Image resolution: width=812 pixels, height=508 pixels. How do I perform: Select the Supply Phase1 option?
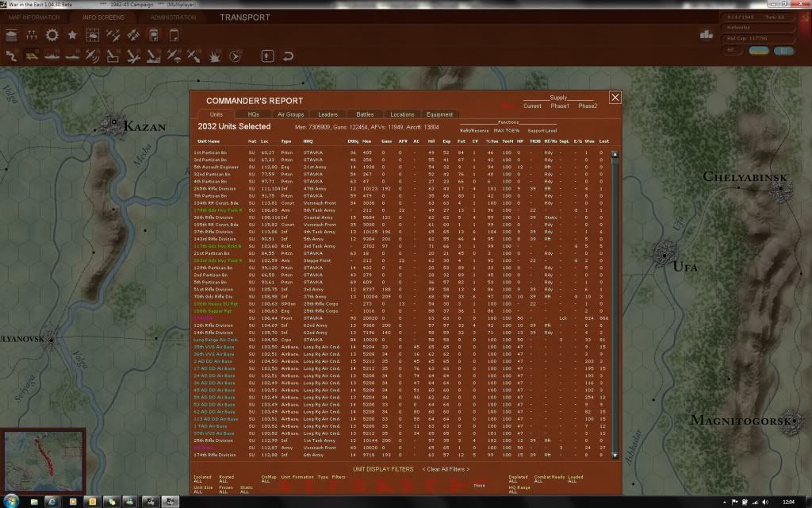click(x=560, y=106)
